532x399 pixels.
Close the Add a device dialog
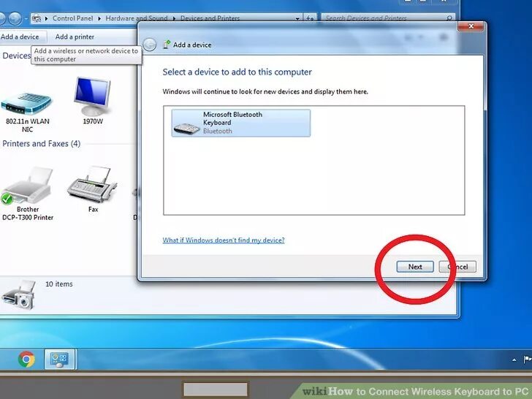471,26
